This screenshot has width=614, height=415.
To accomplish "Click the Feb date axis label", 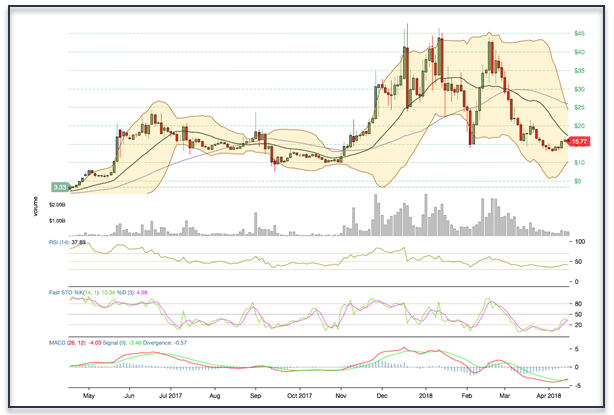I will coord(467,396).
